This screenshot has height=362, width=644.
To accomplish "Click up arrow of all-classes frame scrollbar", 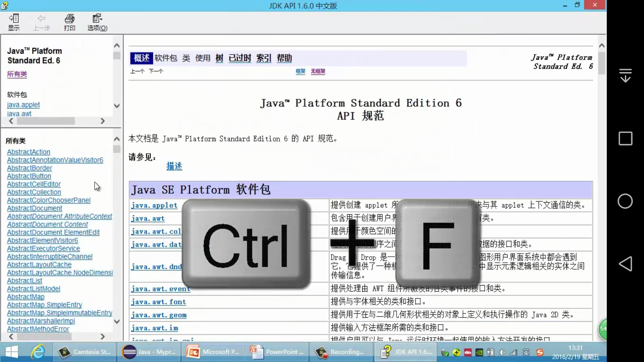I will (x=117, y=139).
